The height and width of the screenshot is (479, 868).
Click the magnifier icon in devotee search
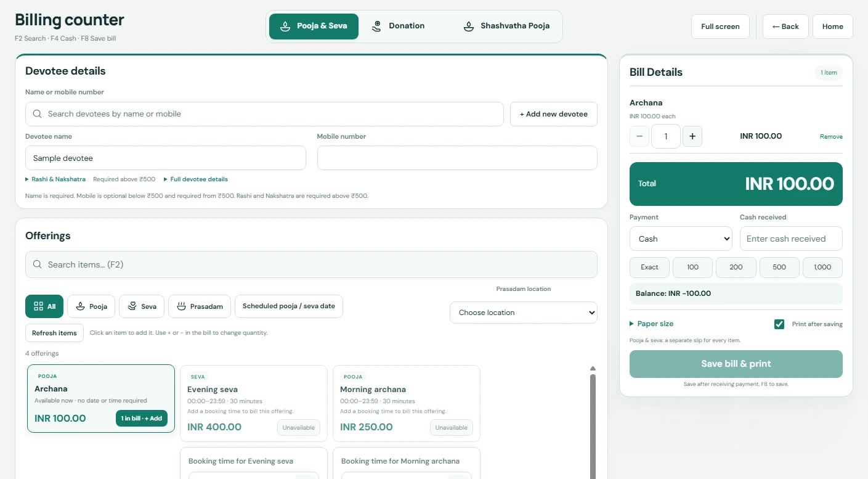[38, 114]
